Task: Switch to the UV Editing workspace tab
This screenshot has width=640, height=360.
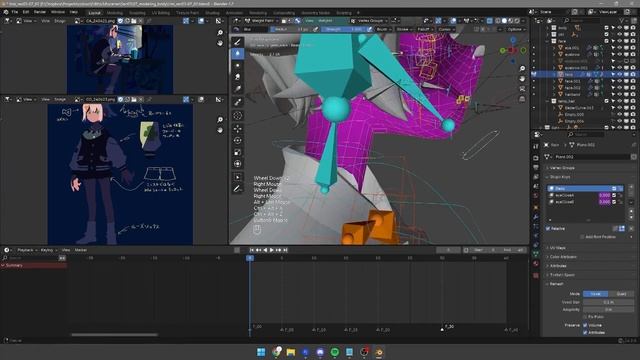Action: coord(161,13)
